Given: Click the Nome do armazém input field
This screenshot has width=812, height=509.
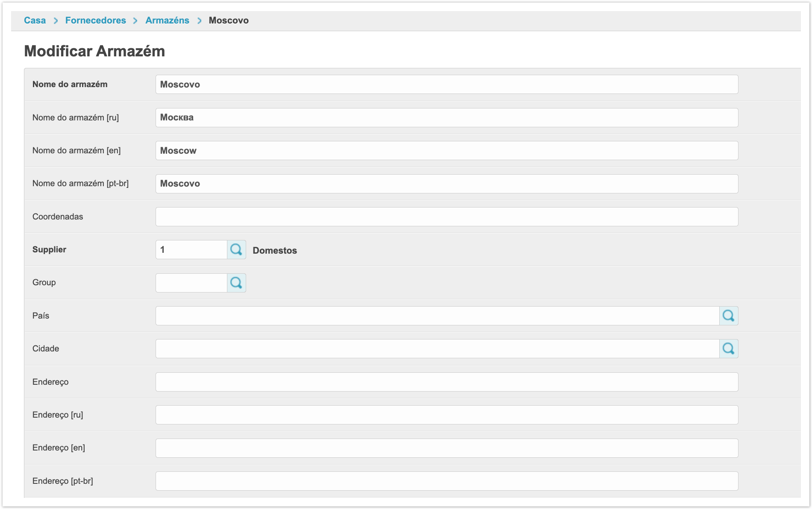Looking at the screenshot, I should point(447,85).
